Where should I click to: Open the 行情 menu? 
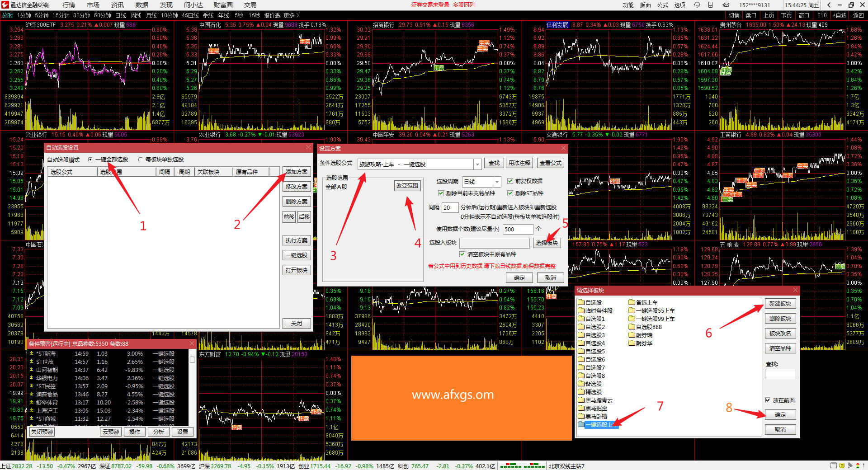click(x=69, y=5)
